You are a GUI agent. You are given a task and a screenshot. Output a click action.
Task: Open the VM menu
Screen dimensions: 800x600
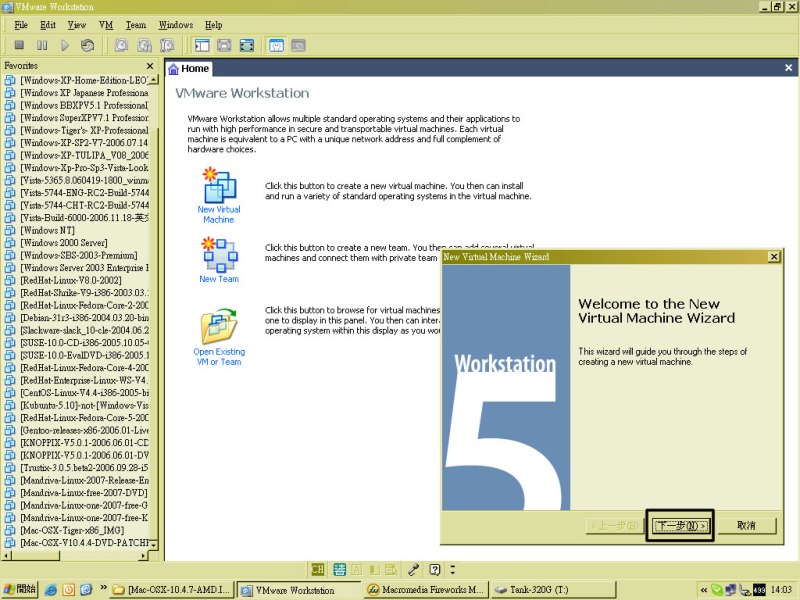(x=106, y=25)
